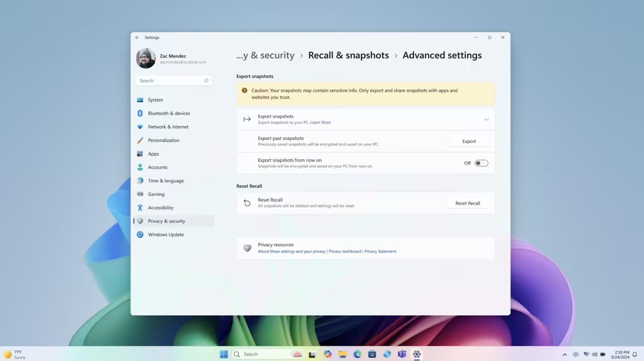Click Zac Mendez's profile picture
The height and width of the screenshot is (361, 644).
click(146, 58)
